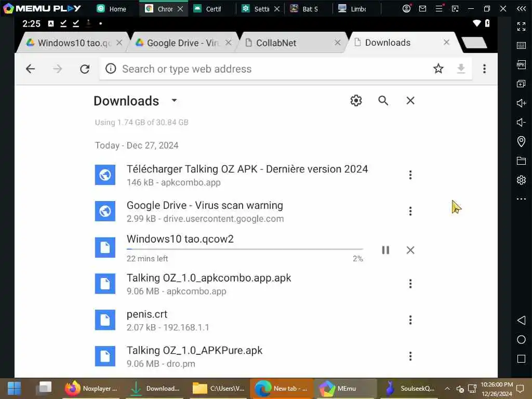Open options for Google Drive Virus scan warning
This screenshot has width=532, height=399.
click(x=410, y=211)
